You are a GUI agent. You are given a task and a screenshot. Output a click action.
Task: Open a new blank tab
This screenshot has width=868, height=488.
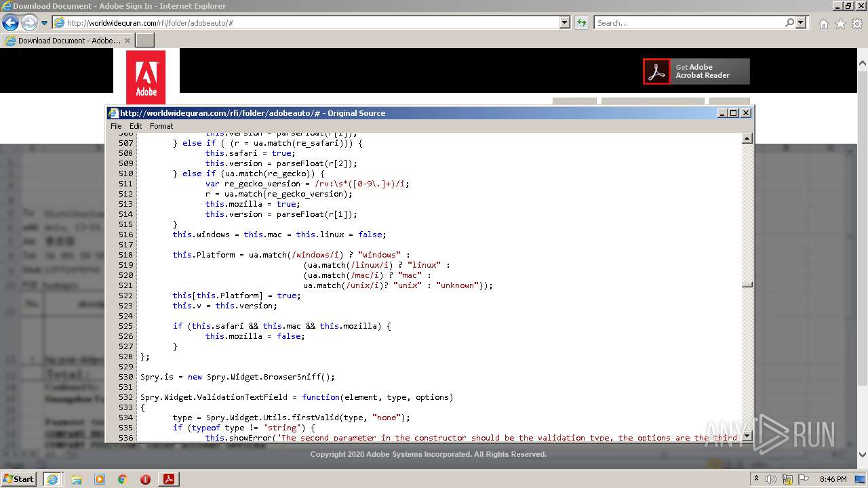click(x=145, y=41)
